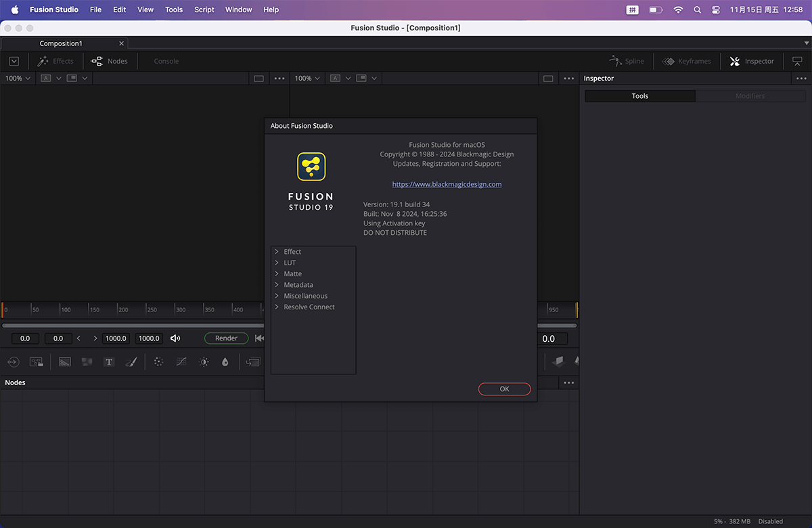Open the right viewer's 100% zoom dropdown

coord(308,79)
